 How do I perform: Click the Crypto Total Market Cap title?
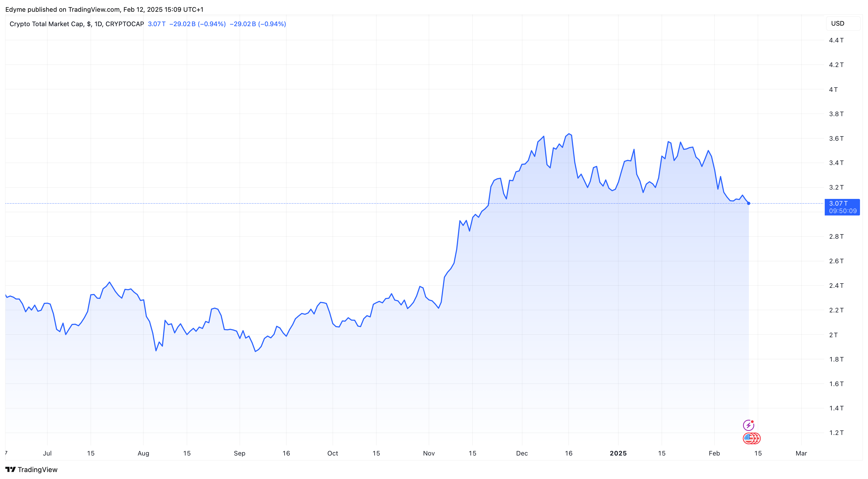(76, 24)
